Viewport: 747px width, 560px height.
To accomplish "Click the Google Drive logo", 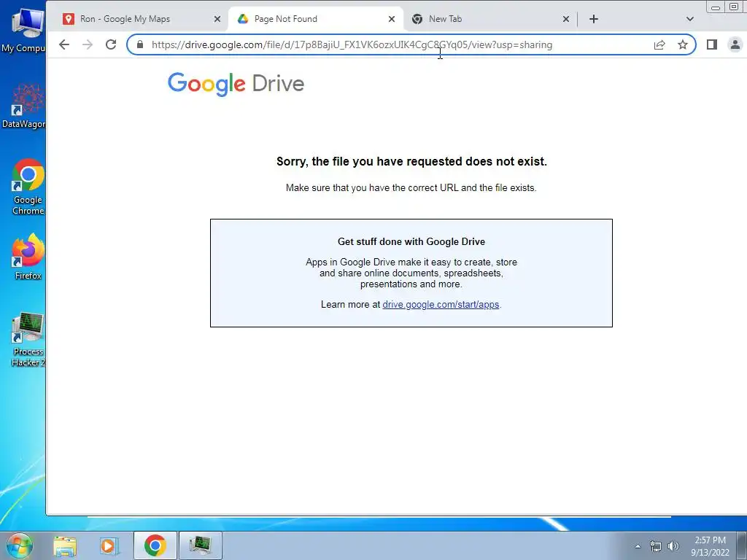I will coord(236,85).
